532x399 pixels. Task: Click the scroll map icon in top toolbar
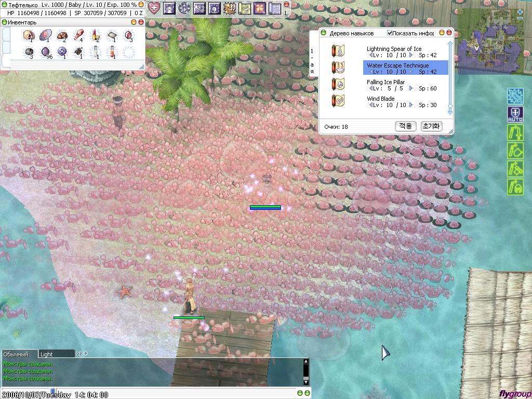(245, 8)
